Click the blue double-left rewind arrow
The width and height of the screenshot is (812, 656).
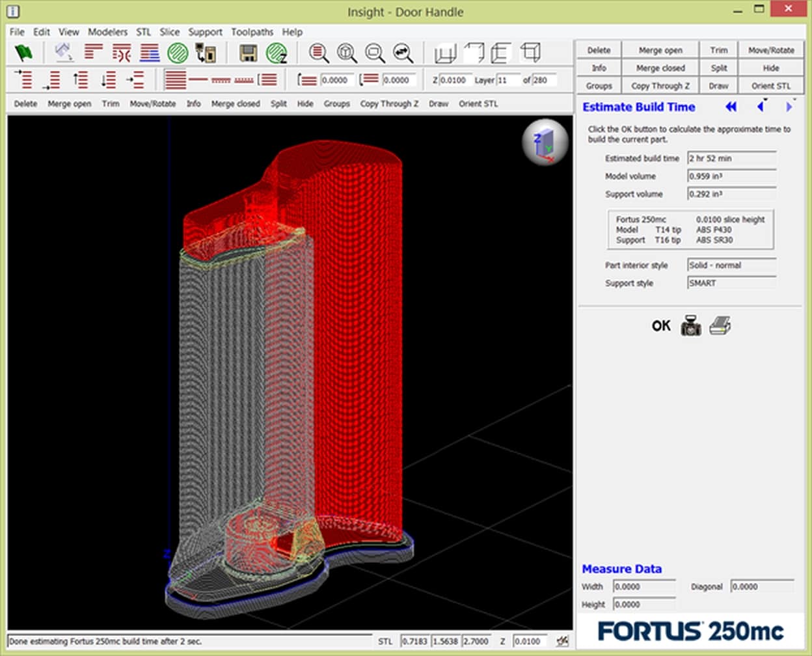731,107
